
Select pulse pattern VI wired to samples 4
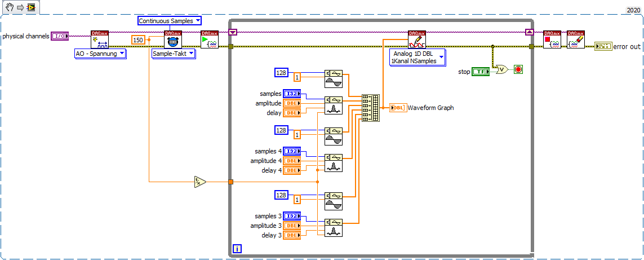tap(334, 162)
